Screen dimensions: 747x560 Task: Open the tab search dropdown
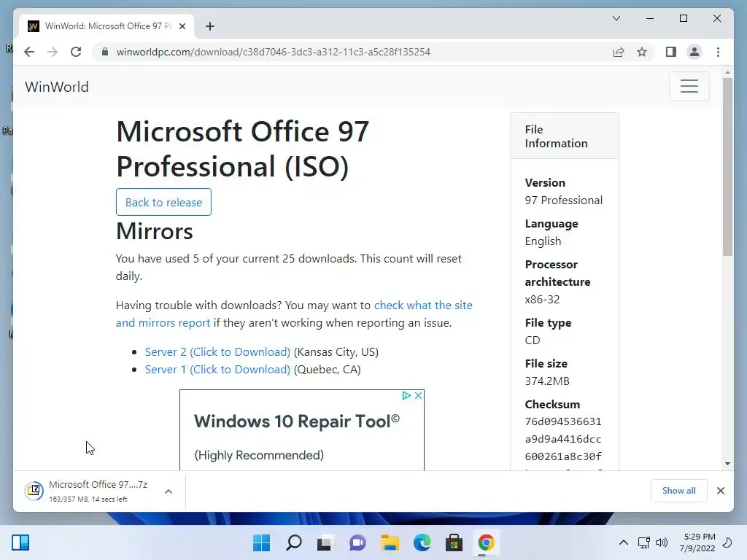pos(616,18)
